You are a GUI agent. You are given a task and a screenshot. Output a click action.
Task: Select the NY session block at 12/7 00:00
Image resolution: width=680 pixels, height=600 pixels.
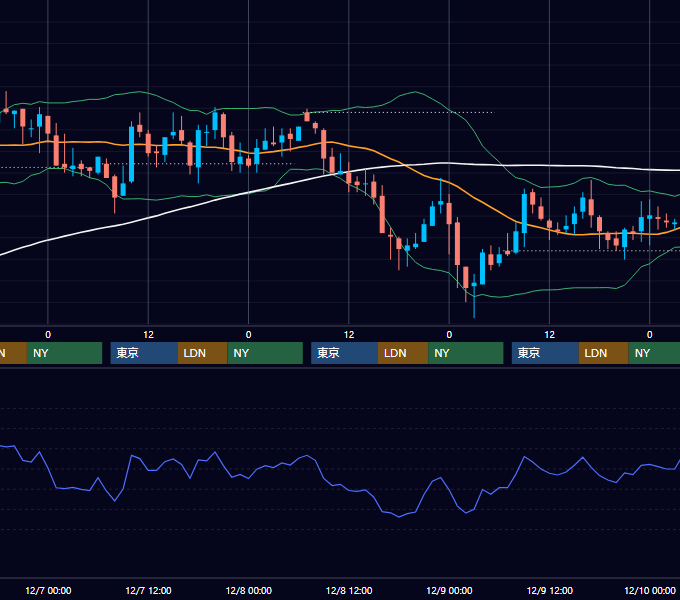tap(64, 353)
